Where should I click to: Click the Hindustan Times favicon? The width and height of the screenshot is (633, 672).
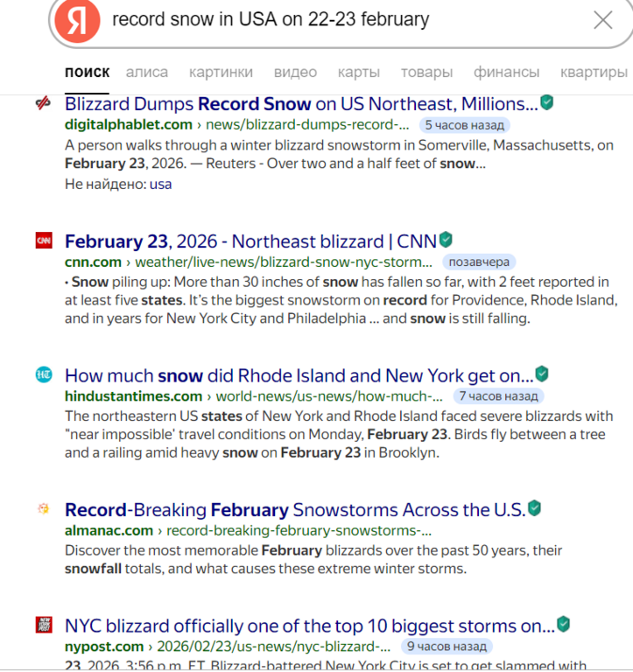click(44, 375)
